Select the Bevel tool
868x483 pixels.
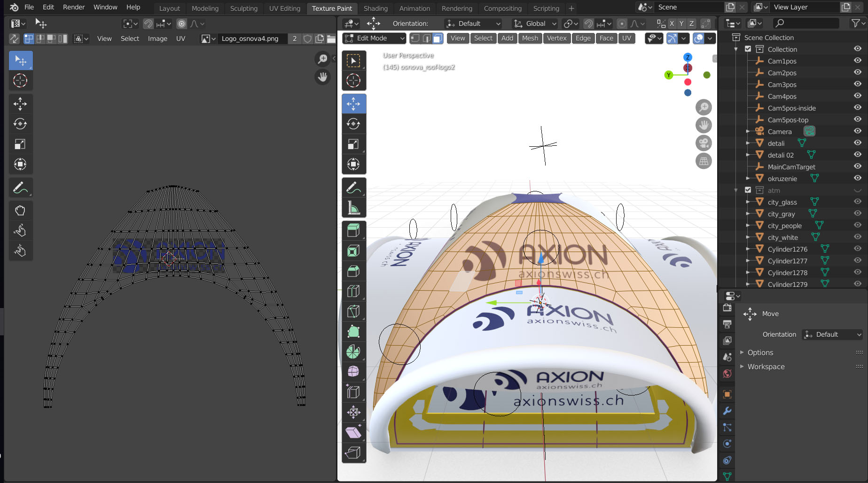[353, 271]
